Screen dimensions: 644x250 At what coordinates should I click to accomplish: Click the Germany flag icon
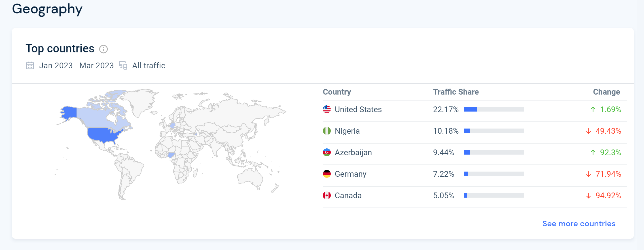pyautogui.click(x=327, y=174)
